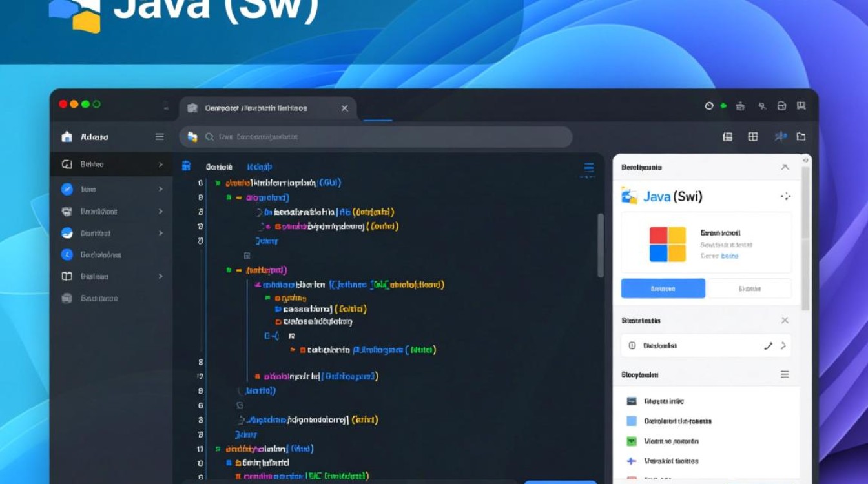
Task: Click the search field in the top toolbar
Action: (x=387, y=137)
